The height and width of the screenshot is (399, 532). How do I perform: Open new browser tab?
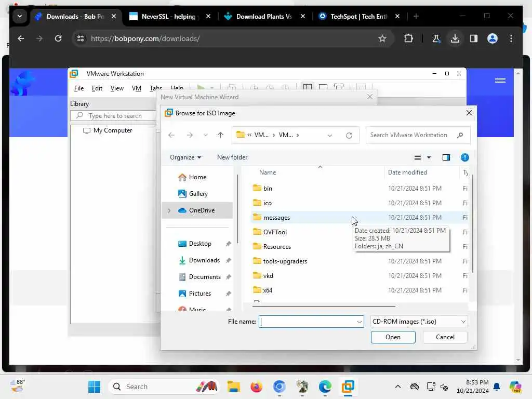pyautogui.click(x=416, y=16)
